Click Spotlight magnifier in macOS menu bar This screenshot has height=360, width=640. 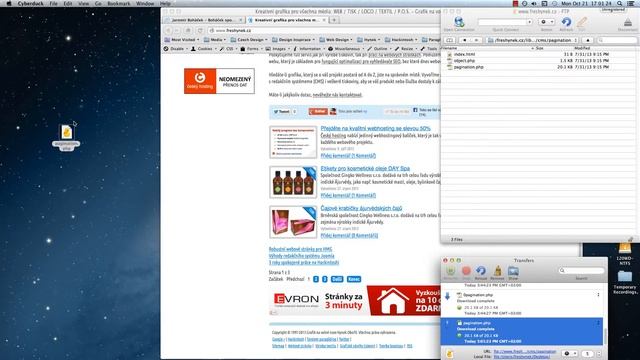coord(619,3)
